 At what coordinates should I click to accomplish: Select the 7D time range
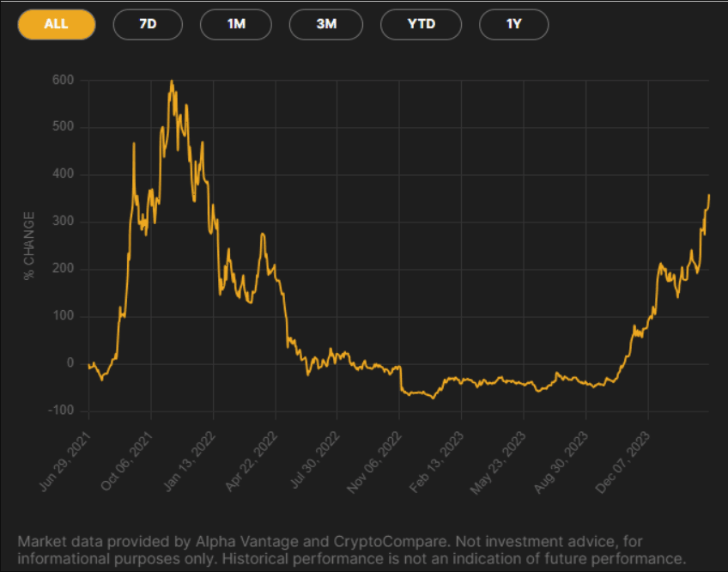(x=147, y=24)
